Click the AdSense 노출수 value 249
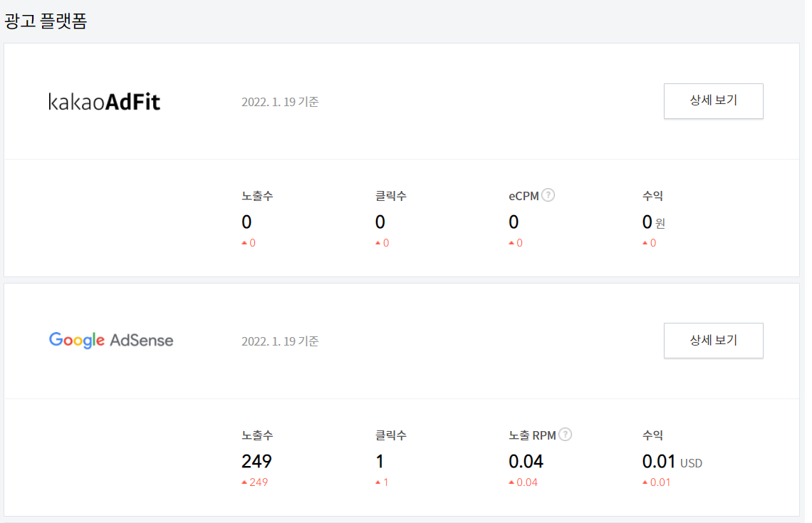 (x=256, y=461)
